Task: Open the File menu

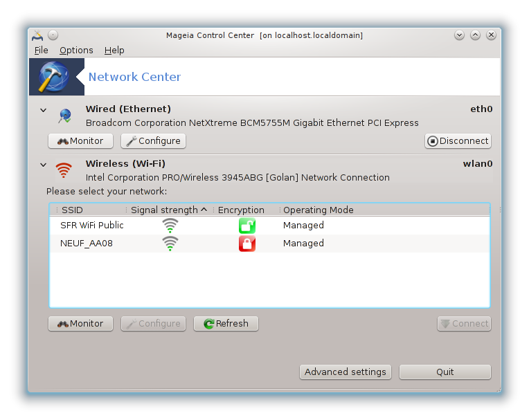Action: tap(41, 51)
